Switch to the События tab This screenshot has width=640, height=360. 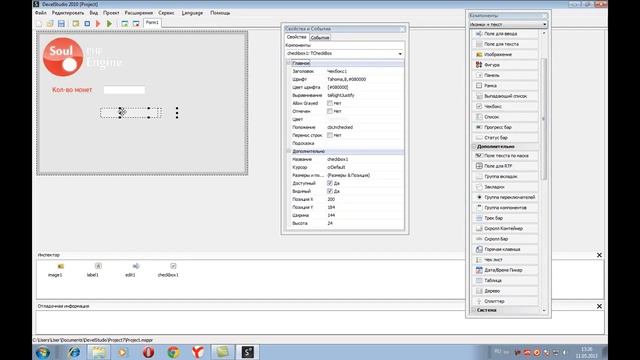click(x=320, y=38)
